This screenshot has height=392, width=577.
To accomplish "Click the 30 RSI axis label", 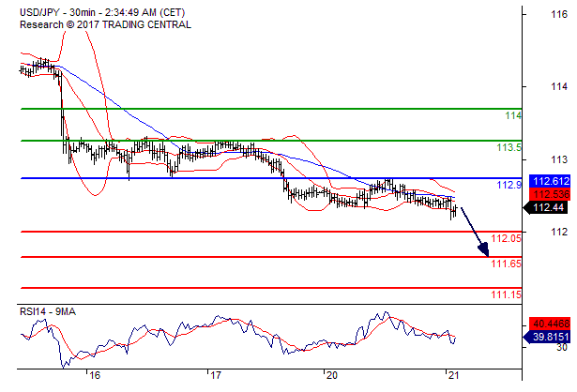I will pyautogui.click(x=561, y=347).
